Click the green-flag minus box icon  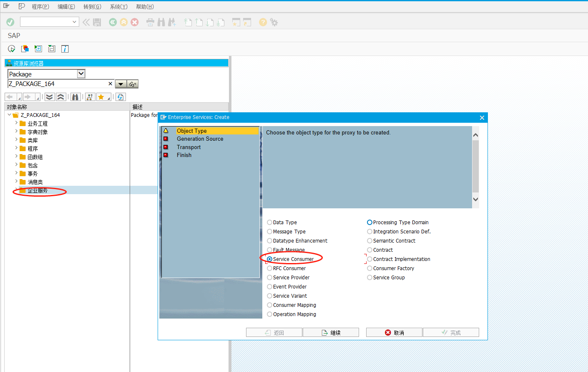tap(52, 49)
